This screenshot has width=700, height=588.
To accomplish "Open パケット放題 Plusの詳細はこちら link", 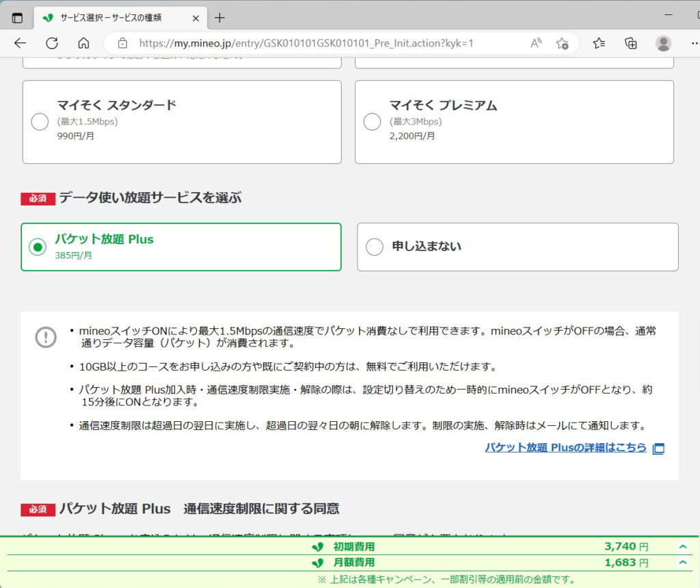I will pyautogui.click(x=565, y=447).
